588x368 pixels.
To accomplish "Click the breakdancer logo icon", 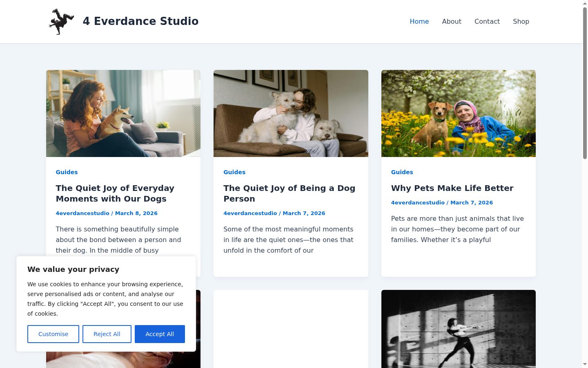I will coord(61,22).
